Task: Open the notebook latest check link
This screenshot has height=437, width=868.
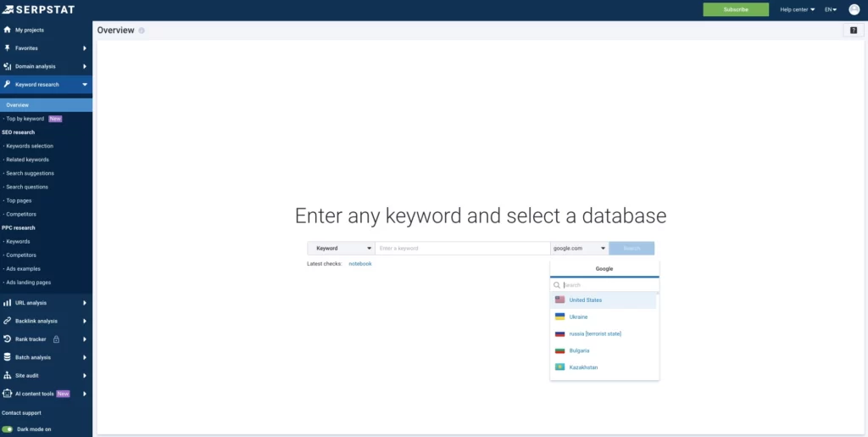Action: [x=359, y=264]
